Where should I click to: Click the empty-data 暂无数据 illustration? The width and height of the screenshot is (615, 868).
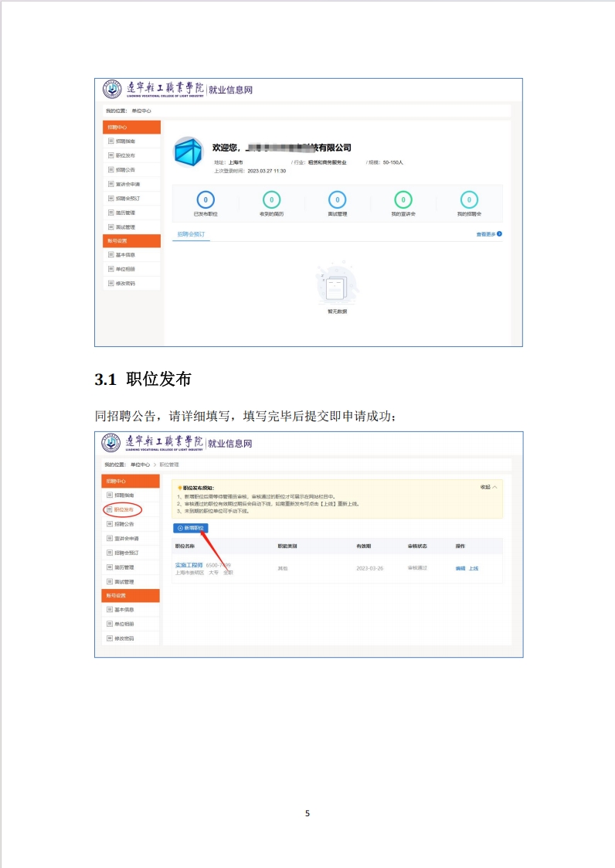point(337,284)
